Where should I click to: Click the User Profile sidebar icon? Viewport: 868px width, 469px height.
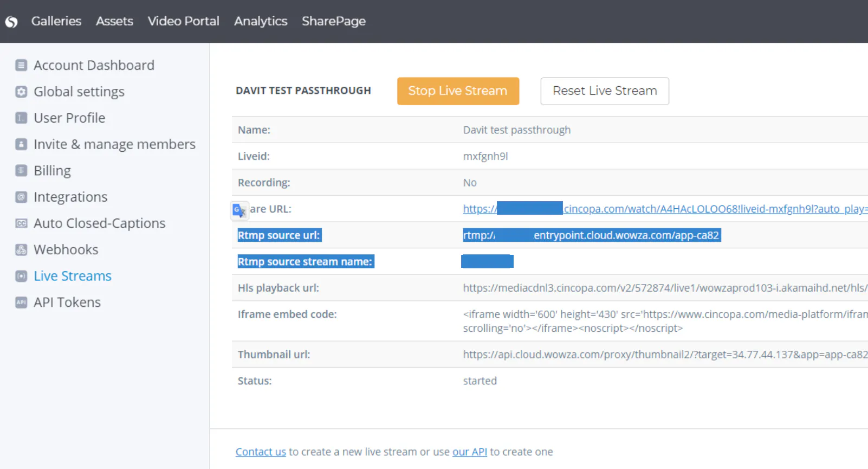[x=21, y=118]
